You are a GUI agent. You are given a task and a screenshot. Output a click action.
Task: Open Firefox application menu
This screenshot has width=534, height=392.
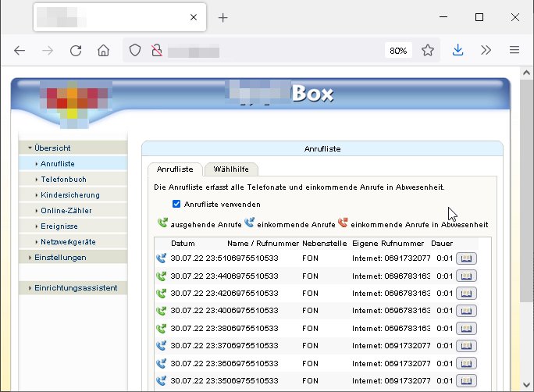(514, 50)
